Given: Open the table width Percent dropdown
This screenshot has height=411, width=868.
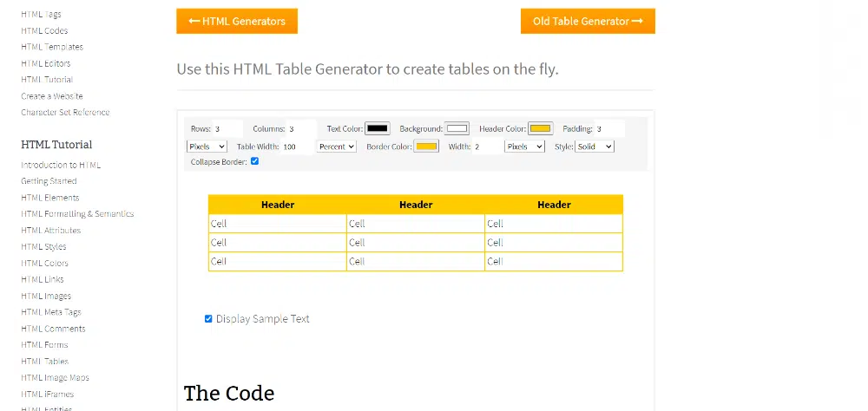Looking at the screenshot, I should pos(337,147).
